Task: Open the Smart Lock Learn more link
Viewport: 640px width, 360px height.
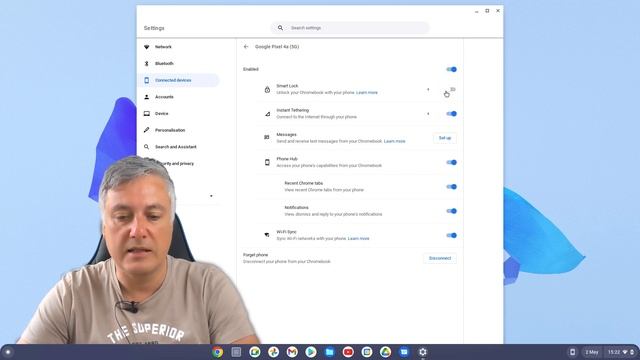Action: [367, 93]
